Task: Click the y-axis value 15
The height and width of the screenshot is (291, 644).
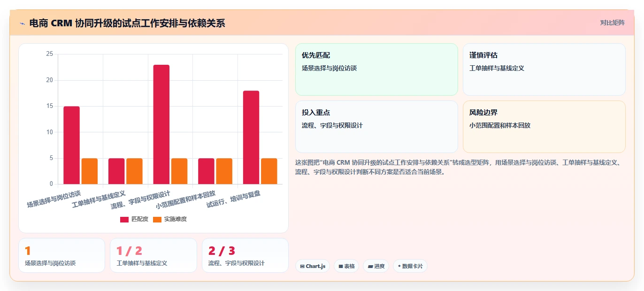Action: point(50,106)
